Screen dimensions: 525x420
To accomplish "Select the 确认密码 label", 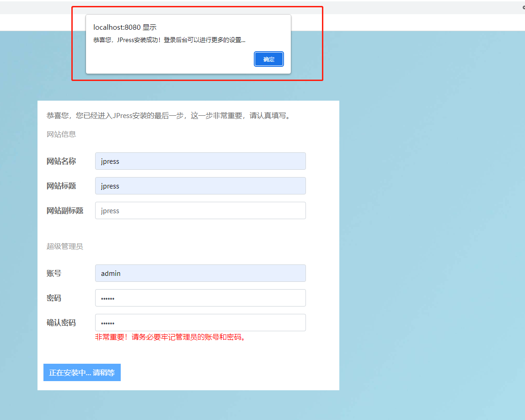I will [x=61, y=323].
